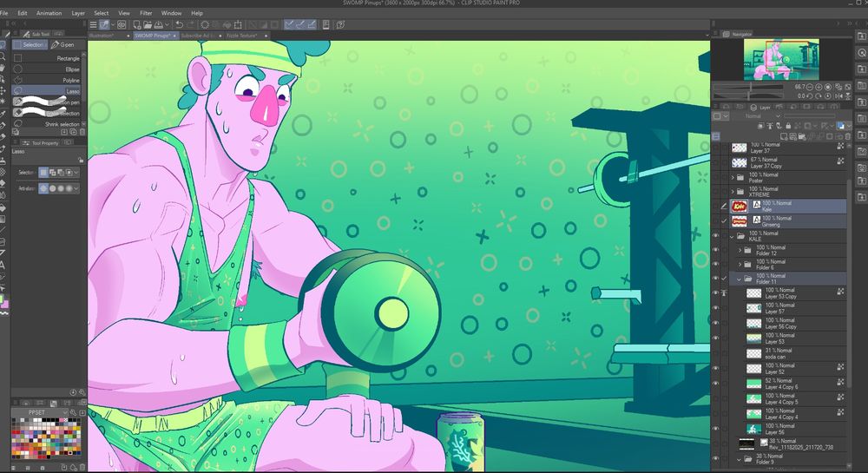Open the dropdown next to the Save icon
The image size is (868, 473).
pyautogui.click(x=166, y=25)
